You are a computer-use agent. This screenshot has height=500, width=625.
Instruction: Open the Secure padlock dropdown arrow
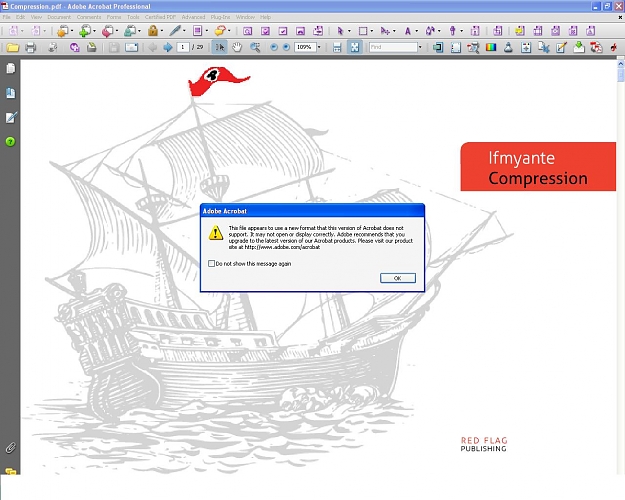161,31
